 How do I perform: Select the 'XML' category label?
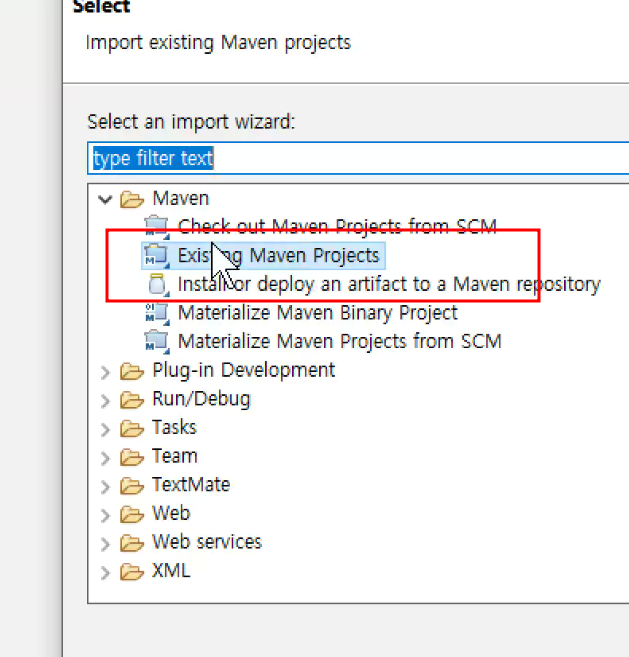point(171,571)
